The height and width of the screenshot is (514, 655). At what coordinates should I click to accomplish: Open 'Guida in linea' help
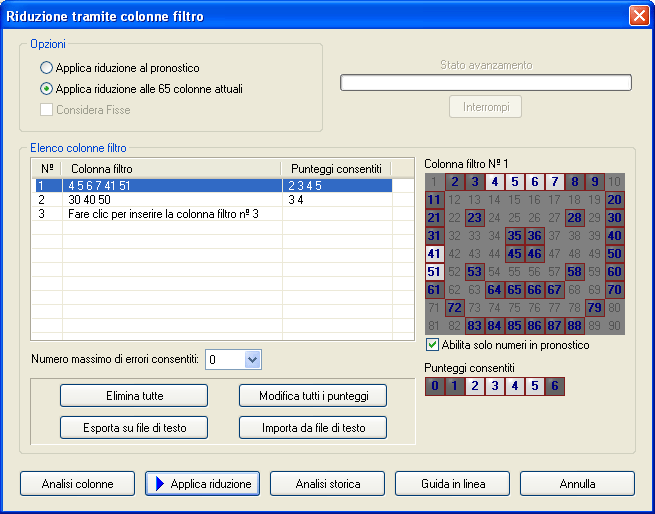452,484
